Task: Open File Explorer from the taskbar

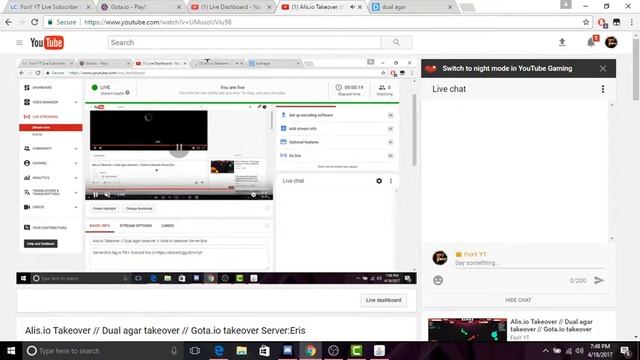Action: click(242, 351)
